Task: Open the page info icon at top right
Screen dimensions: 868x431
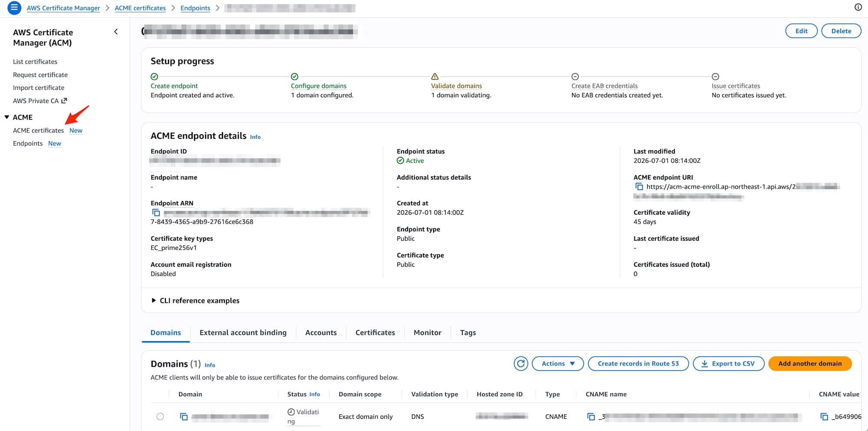Action: click(x=858, y=7)
